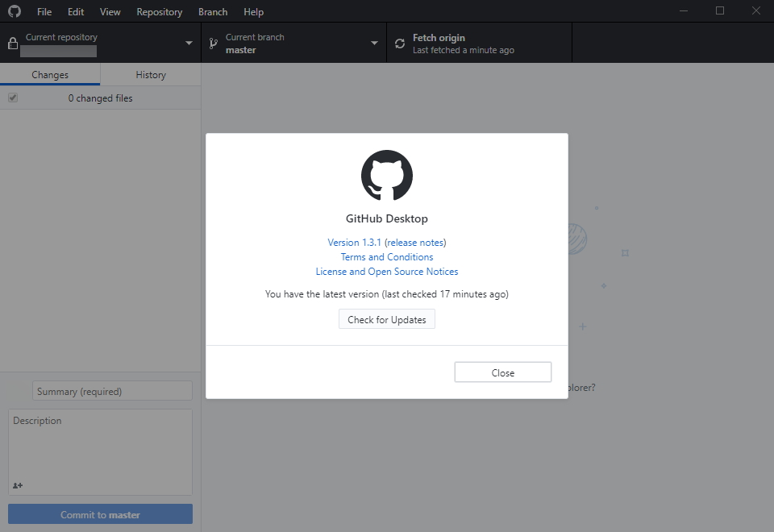Click the Octocat logo in the About dialog
Viewport: 774px width, 532px height.
pyautogui.click(x=387, y=175)
